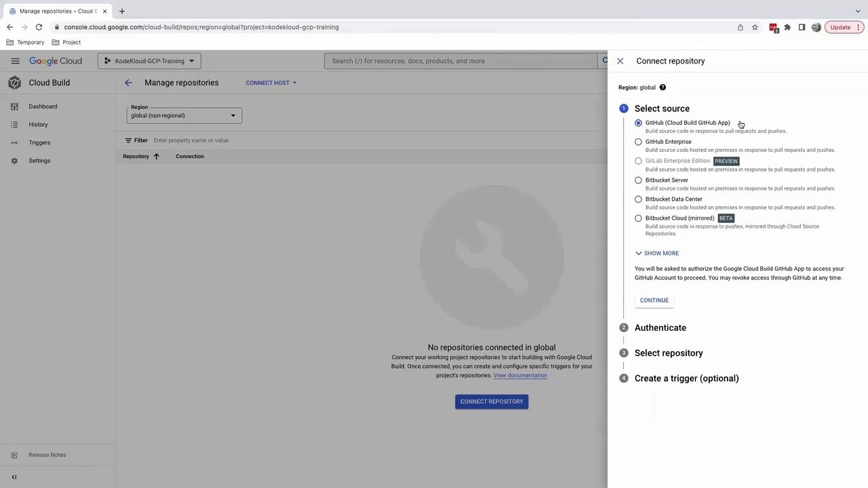Select GitHub (Cloud Build GitHub App) radio
The image size is (868, 488).
(638, 123)
